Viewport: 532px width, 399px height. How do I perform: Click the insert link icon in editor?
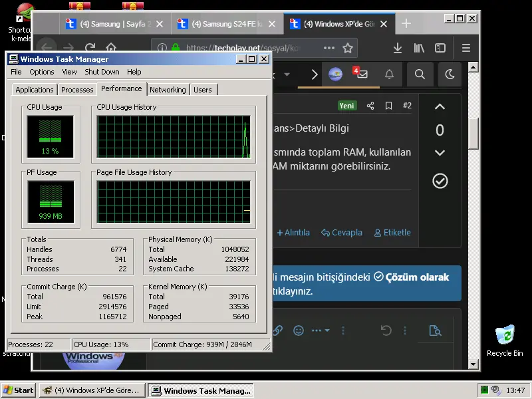(x=278, y=330)
